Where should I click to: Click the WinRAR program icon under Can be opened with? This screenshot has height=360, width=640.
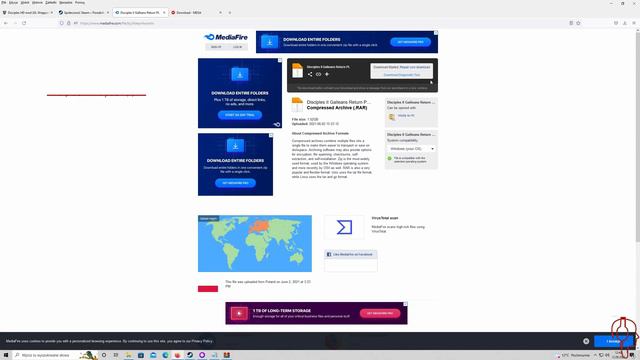(392, 117)
